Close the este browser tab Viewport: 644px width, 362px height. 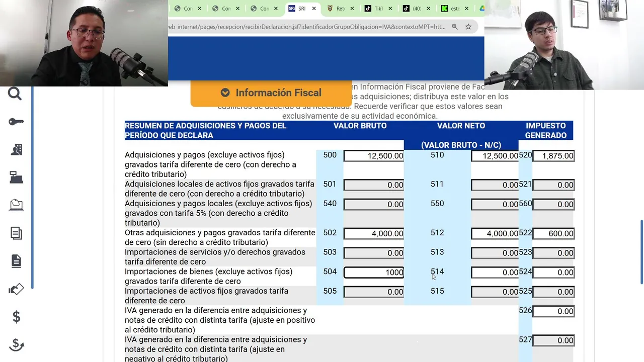pyautogui.click(x=467, y=9)
